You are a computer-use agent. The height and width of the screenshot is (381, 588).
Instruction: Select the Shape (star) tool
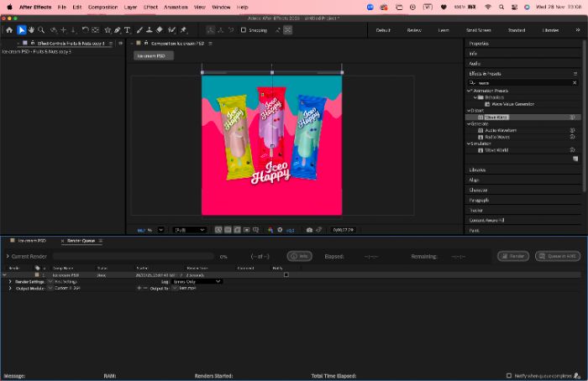pyautogui.click(x=108, y=30)
